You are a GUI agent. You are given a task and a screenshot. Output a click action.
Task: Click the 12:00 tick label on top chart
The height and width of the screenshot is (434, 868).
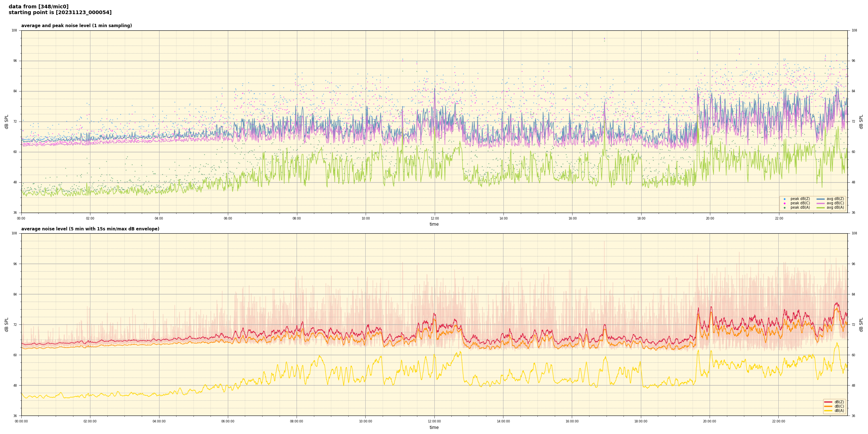[434, 218]
